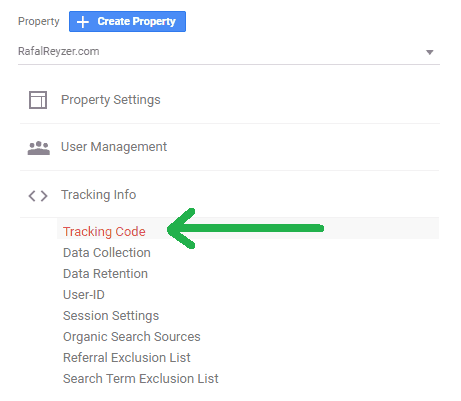This screenshot has width=461, height=401.
Task: Open Data Collection settings
Action: point(107,253)
